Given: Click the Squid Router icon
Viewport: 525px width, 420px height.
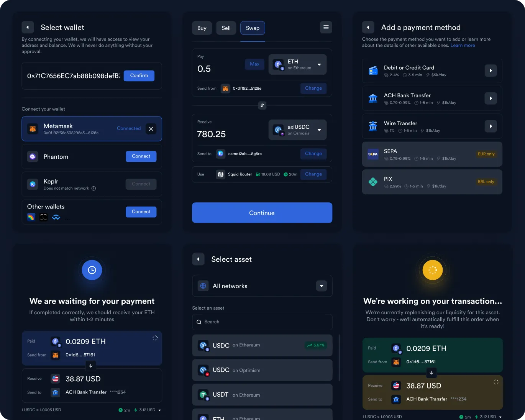Looking at the screenshot, I should (x=221, y=174).
